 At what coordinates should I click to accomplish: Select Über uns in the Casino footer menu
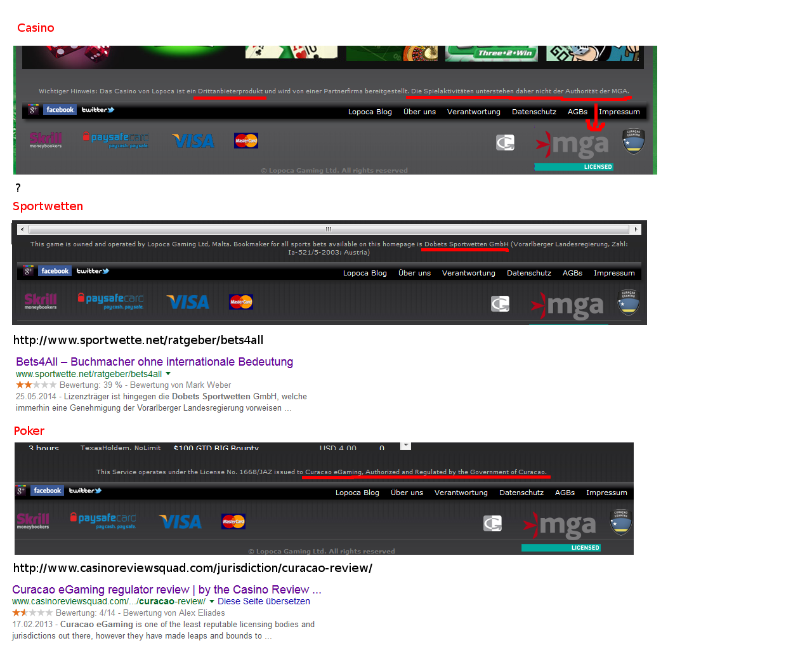(419, 112)
